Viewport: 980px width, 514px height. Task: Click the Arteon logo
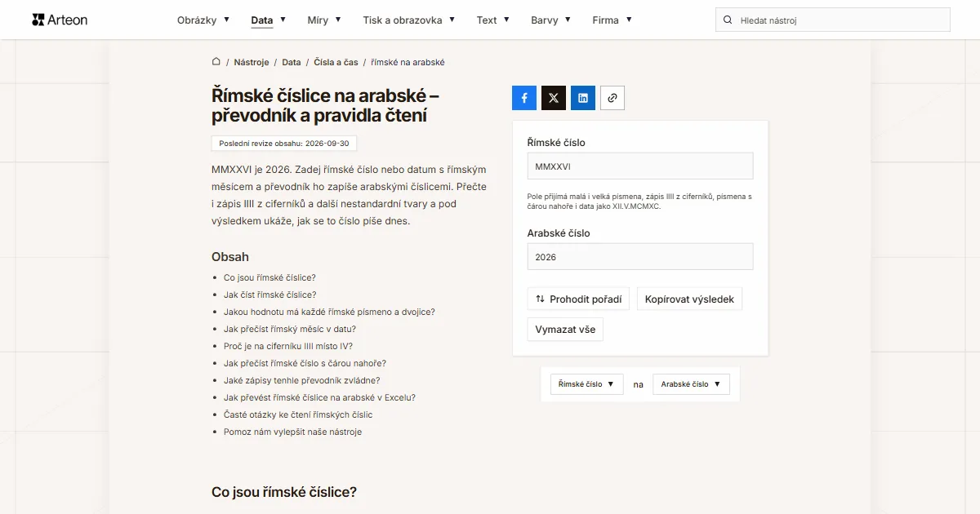60,20
